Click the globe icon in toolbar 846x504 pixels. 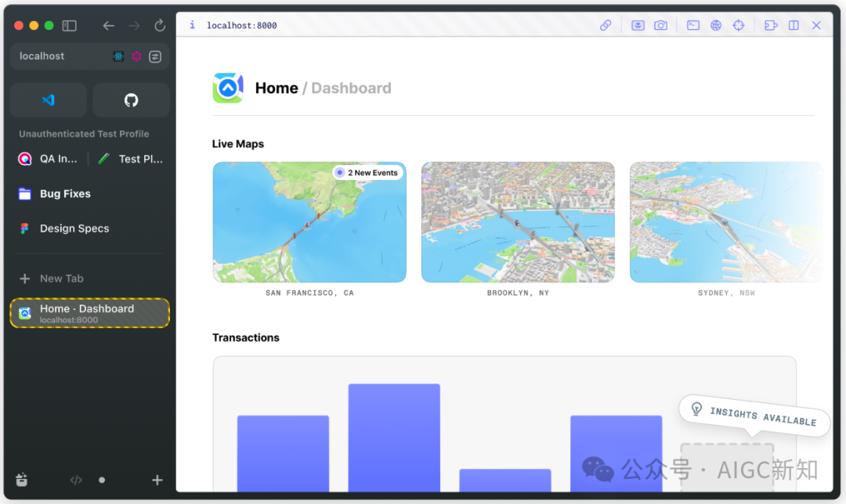point(716,25)
